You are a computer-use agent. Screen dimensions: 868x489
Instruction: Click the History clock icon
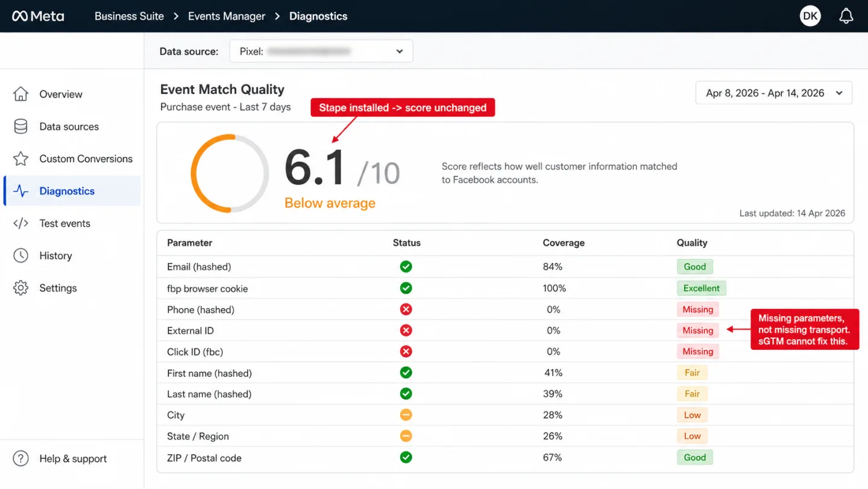tap(21, 256)
